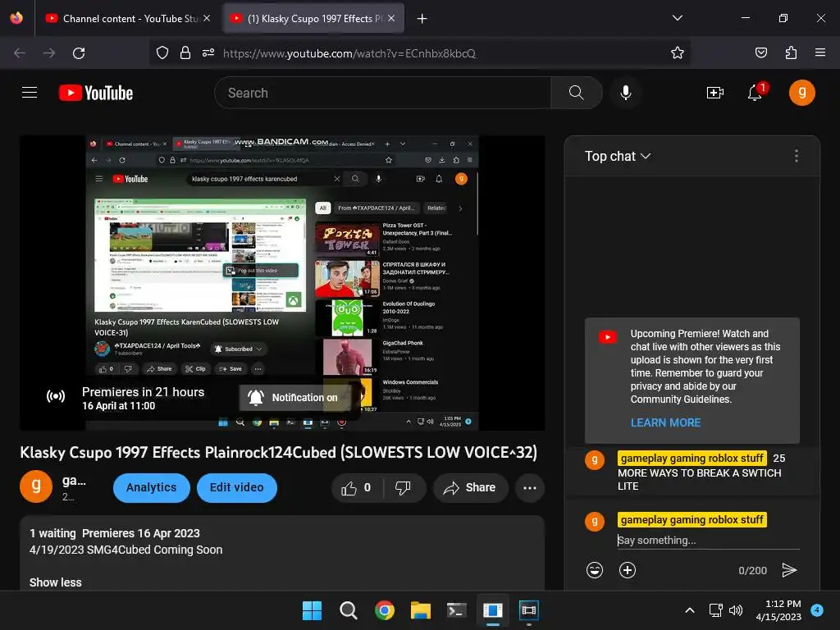Start voice search with microphone icon
Viewport: 840px width, 630px height.
coord(625,93)
